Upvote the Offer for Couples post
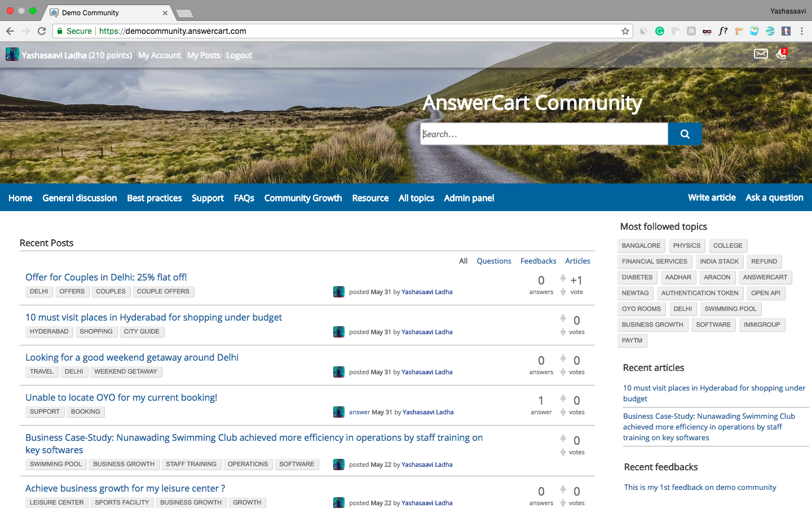Viewport: 812px width, 517px height. click(x=563, y=278)
